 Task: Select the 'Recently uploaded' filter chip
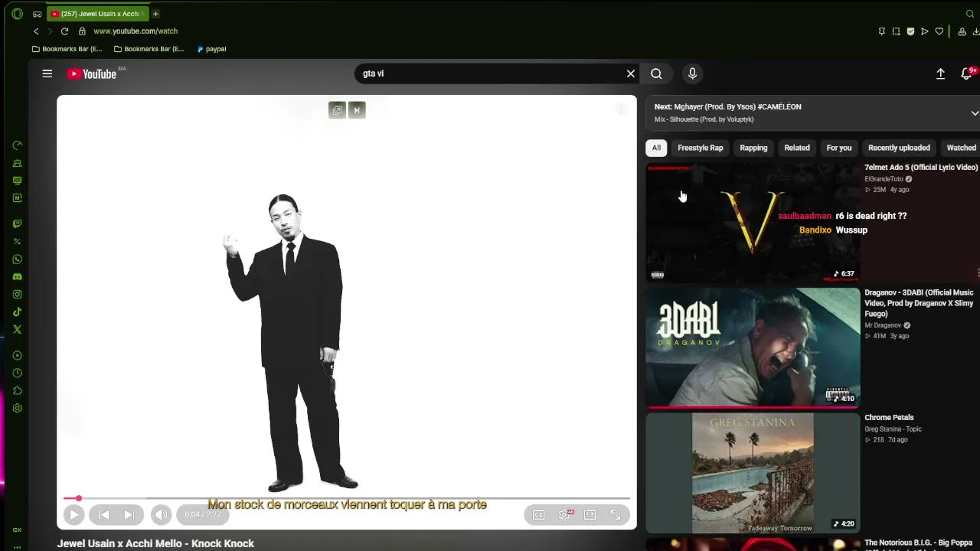[x=899, y=148]
